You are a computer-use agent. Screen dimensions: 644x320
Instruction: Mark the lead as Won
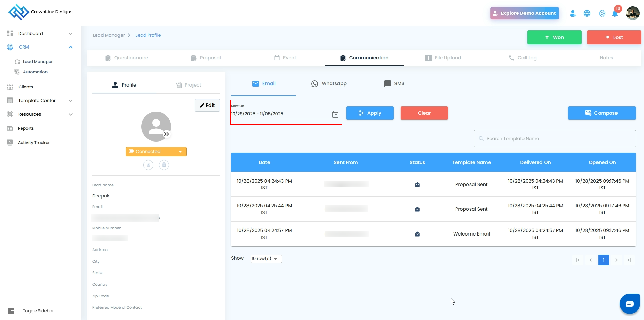pos(554,37)
